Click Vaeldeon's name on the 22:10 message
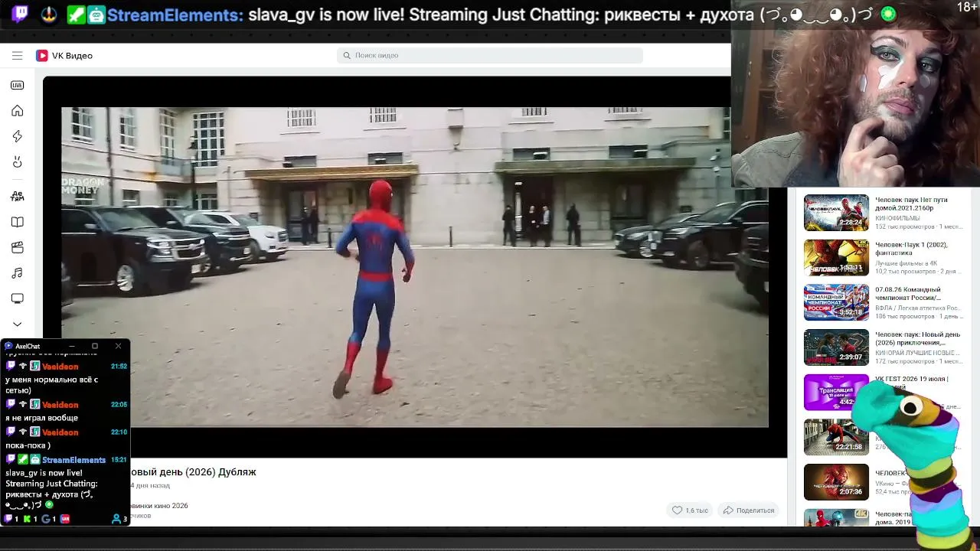 click(x=60, y=432)
